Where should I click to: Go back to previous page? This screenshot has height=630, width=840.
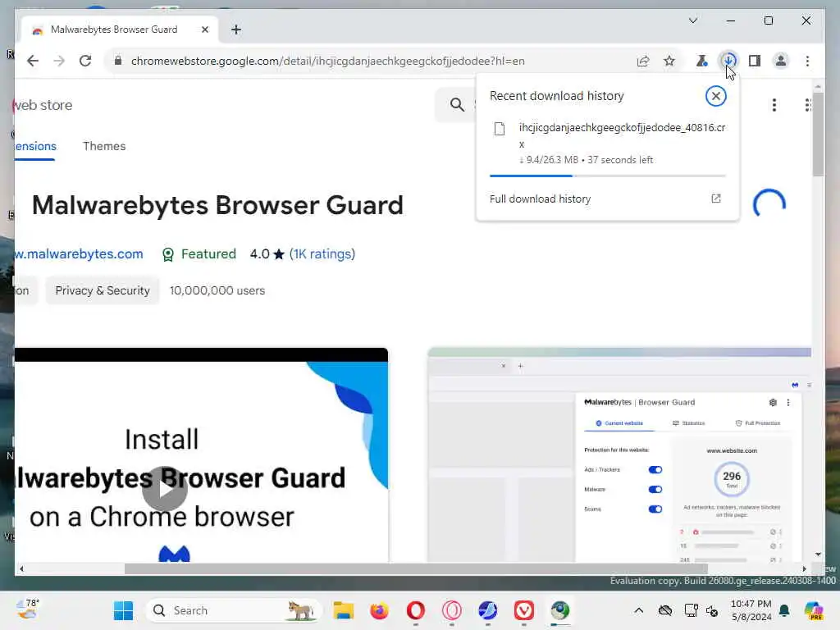tap(33, 61)
